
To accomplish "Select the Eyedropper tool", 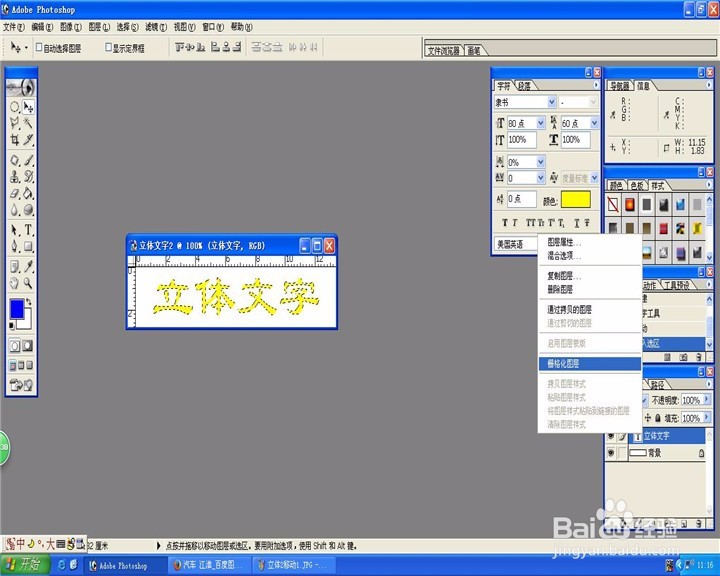I will coord(28,266).
